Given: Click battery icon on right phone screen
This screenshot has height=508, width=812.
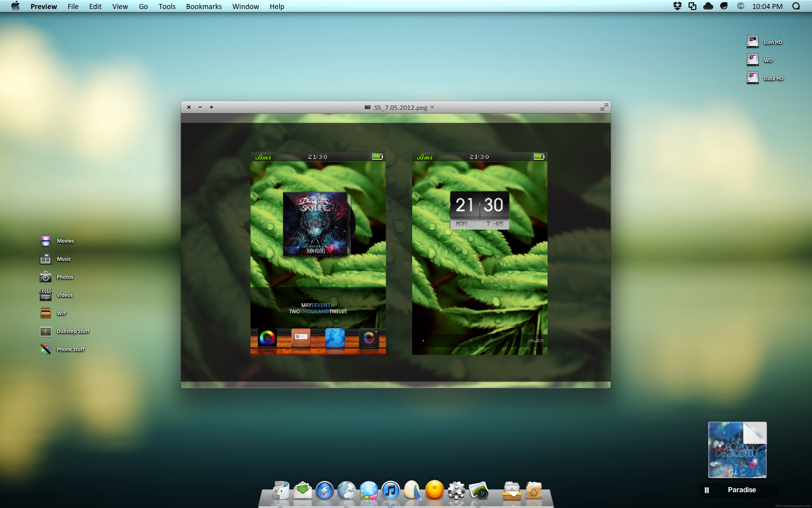Looking at the screenshot, I should coord(539,156).
